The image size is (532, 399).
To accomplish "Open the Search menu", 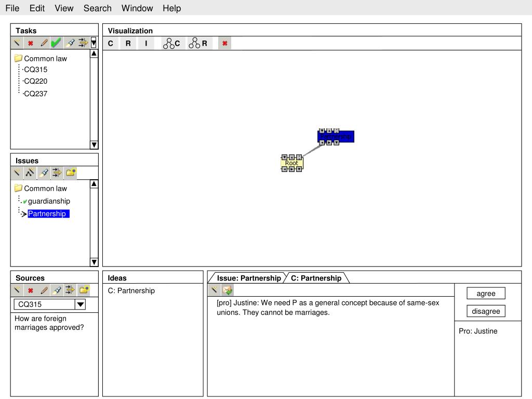I will [x=98, y=8].
